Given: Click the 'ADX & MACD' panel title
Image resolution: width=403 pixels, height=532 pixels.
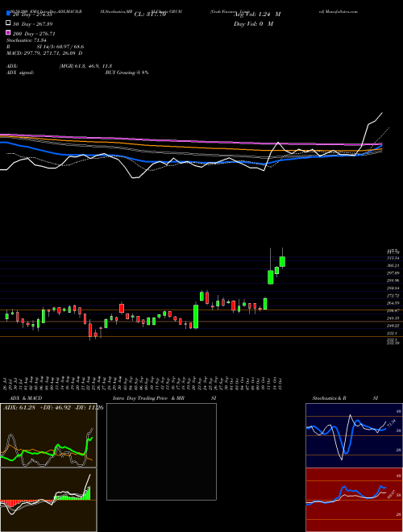Looking at the screenshot, I should point(26,398).
